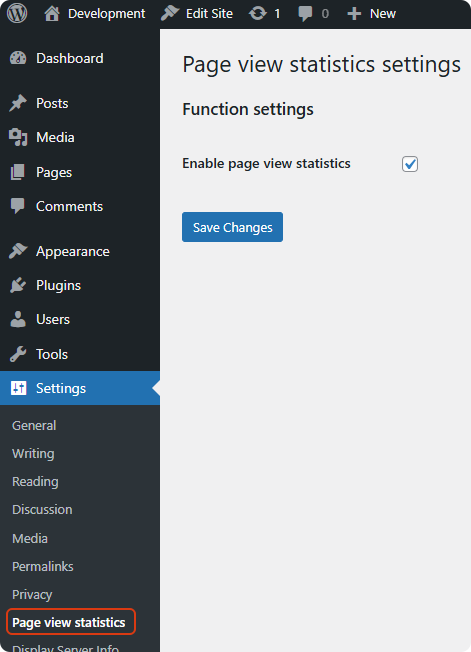
Task: Click the Users person icon
Action: [x=18, y=319]
